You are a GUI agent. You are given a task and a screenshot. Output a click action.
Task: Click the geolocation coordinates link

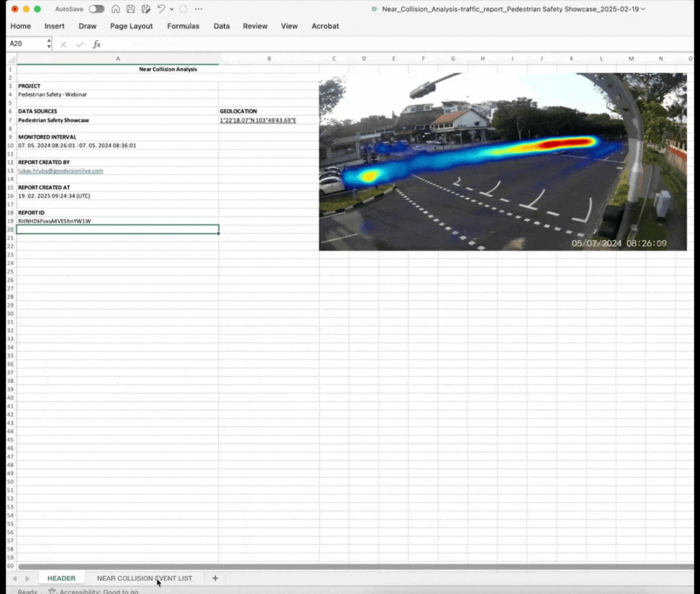[x=257, y=120]
